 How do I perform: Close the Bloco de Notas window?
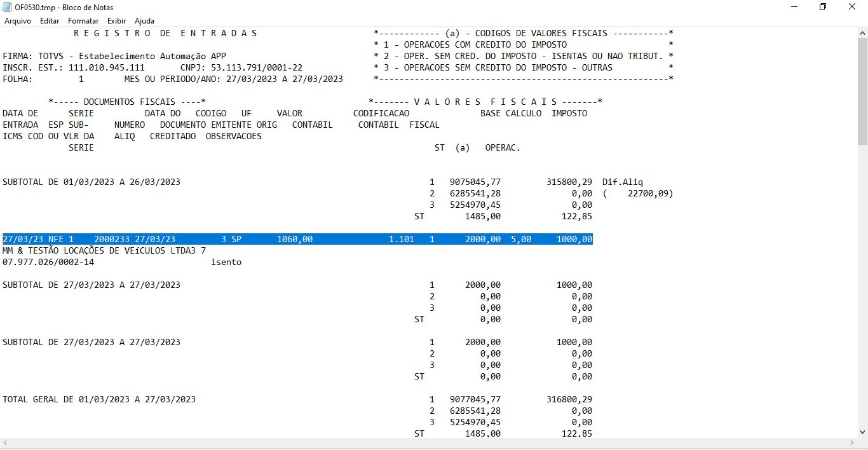pos(853,7)
